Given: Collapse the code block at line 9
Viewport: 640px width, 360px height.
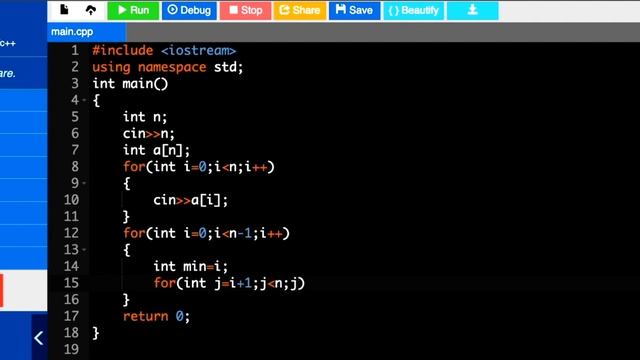Looking at the screenshot, I should point(84,183).
